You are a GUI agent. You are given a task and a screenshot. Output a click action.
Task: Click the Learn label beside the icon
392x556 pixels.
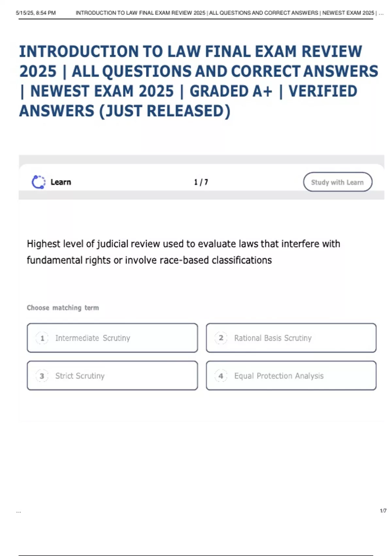click(x=61, y=182)
